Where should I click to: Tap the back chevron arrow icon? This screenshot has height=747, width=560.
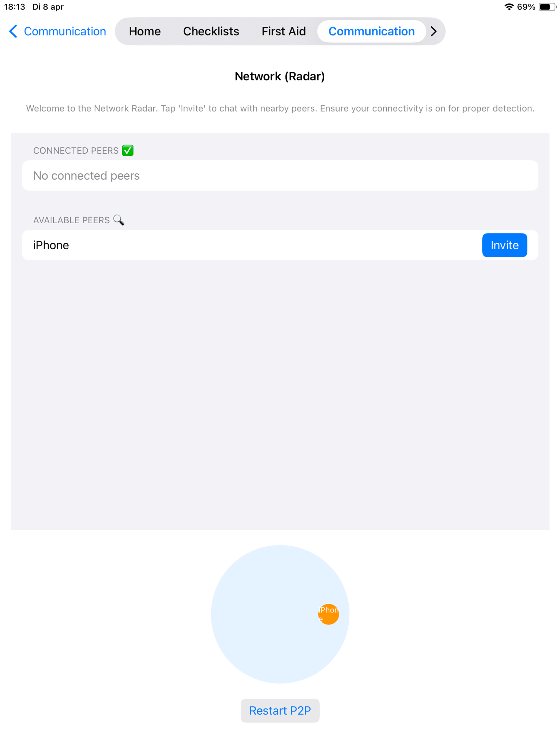13,31
